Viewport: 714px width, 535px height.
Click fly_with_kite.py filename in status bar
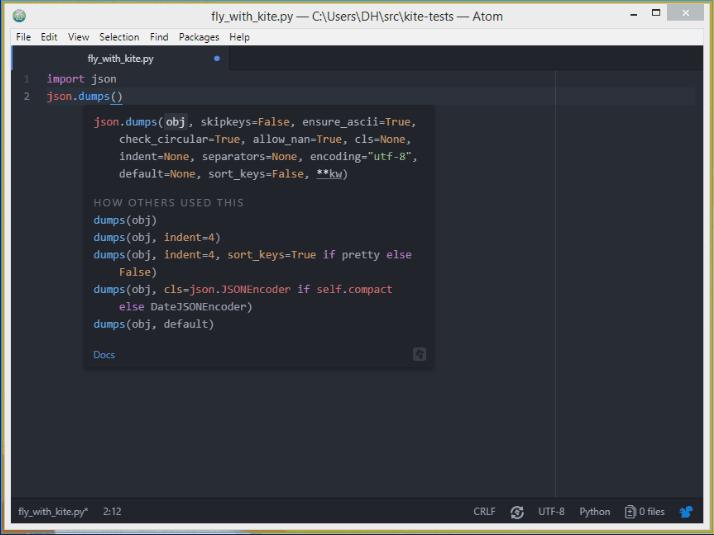click(53, 511)
